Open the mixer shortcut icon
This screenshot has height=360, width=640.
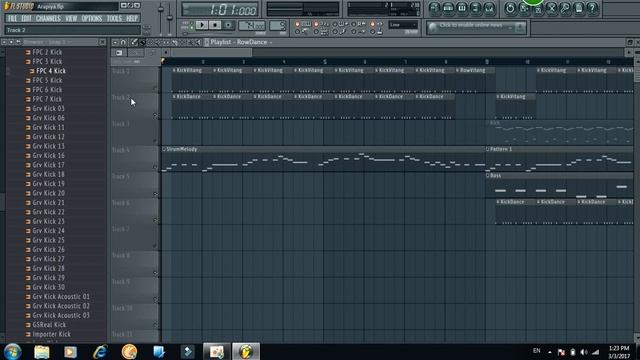coord(489,8)
